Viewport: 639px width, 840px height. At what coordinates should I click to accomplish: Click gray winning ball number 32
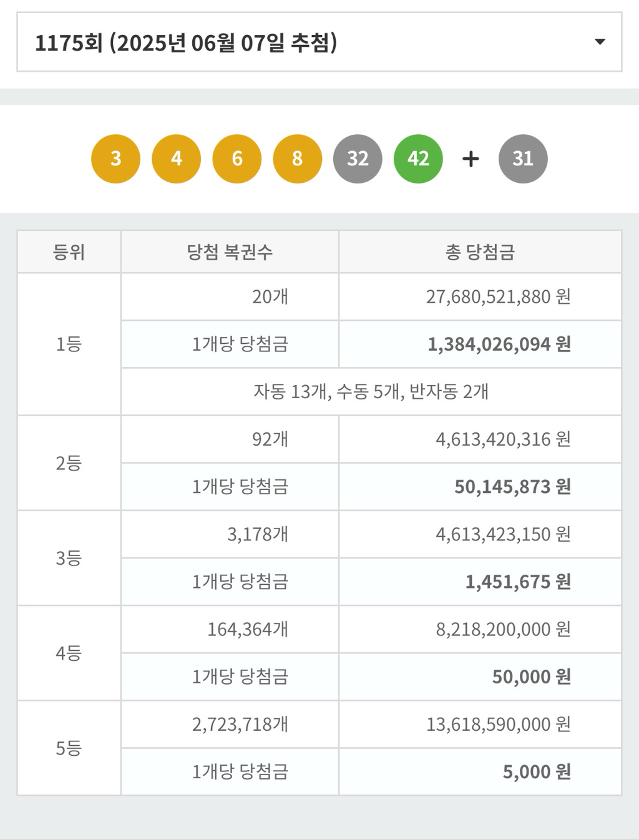coord(358,159)
